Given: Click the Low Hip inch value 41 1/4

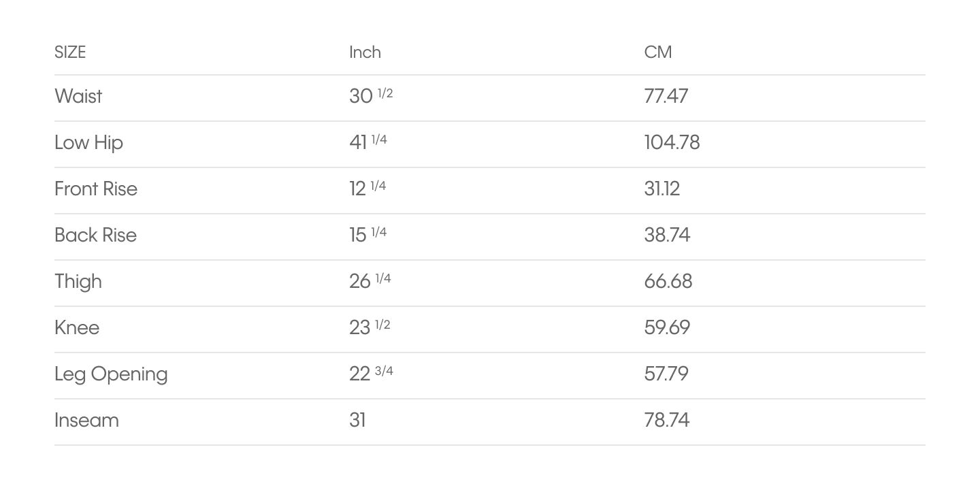Looking at the screenshot, I should [368, 142].
